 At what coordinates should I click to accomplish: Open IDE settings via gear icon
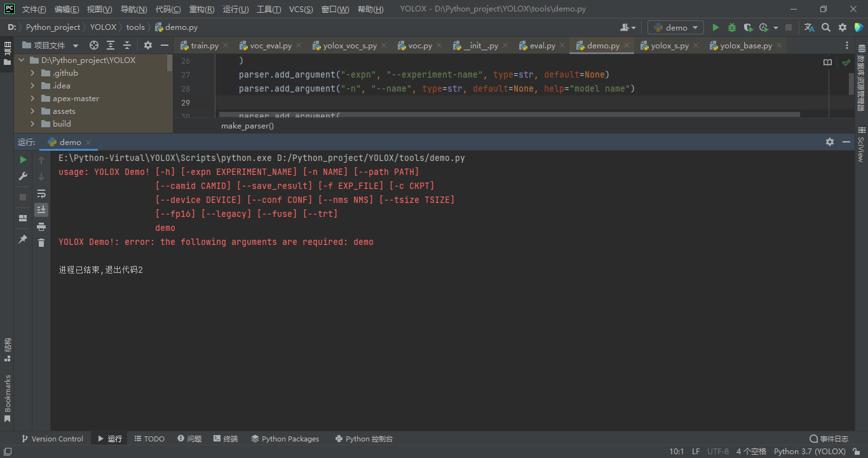tap(842, 27)
